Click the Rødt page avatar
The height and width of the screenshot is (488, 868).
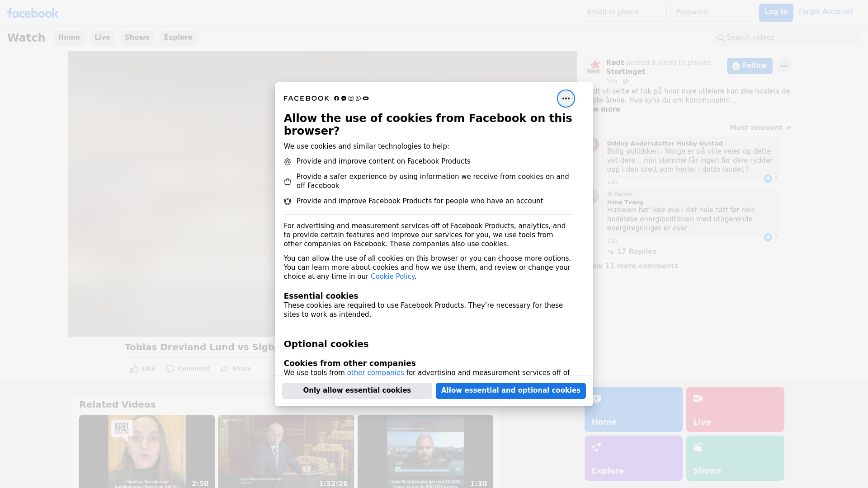click(594, 67)
